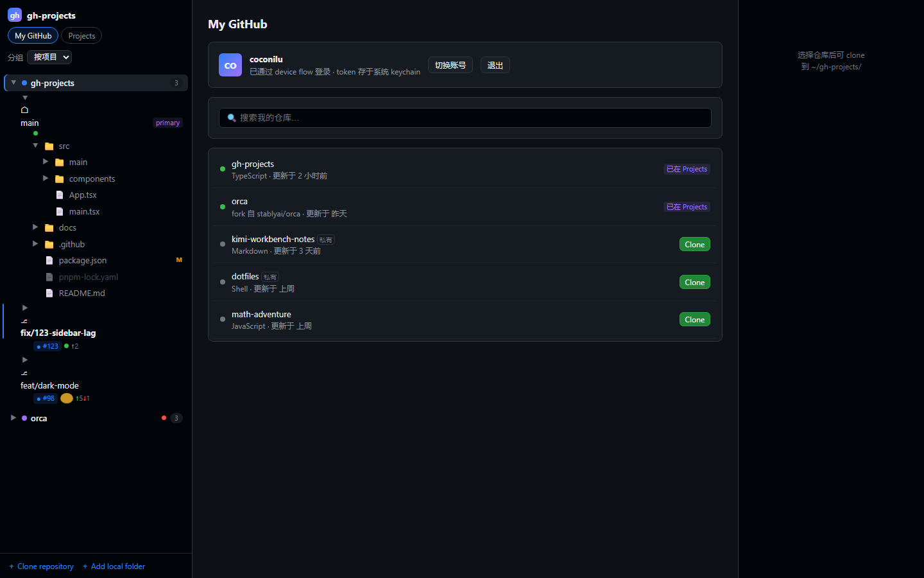Open pnpm-lock.yaml in the file tree

pos(89,277)
